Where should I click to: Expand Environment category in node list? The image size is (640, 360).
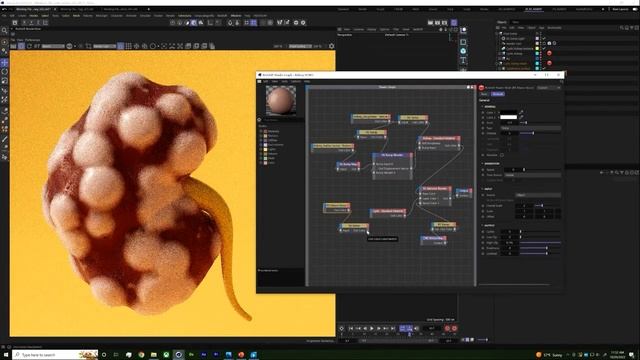click(261, 145)
